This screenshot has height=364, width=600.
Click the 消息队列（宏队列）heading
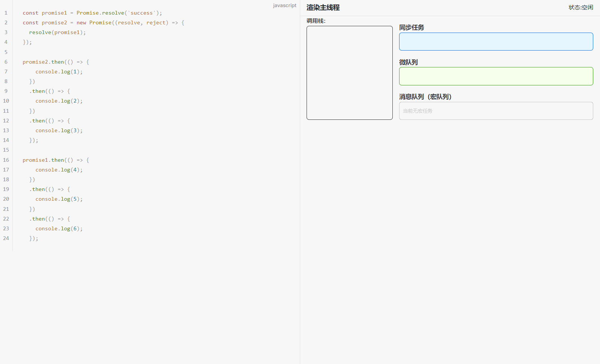click(425, 97)
